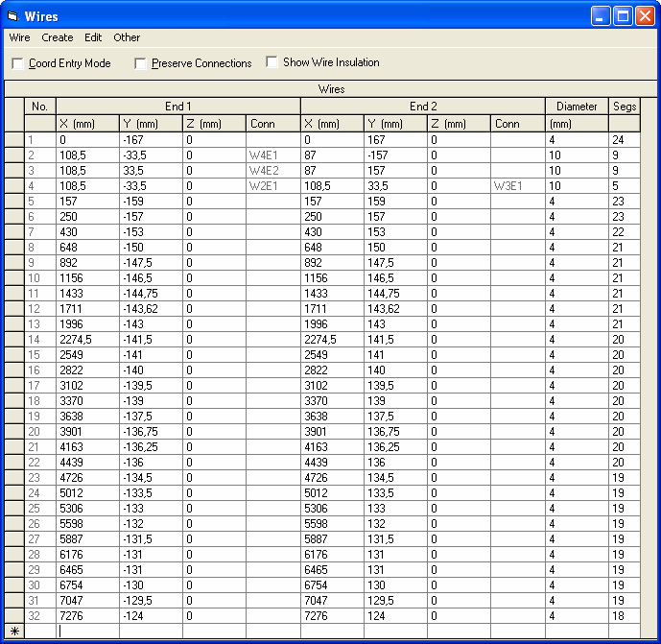Screen dimensions: 661x644
Task: Click W3E1 connection cell in wire 4
Action: [517, 186]
